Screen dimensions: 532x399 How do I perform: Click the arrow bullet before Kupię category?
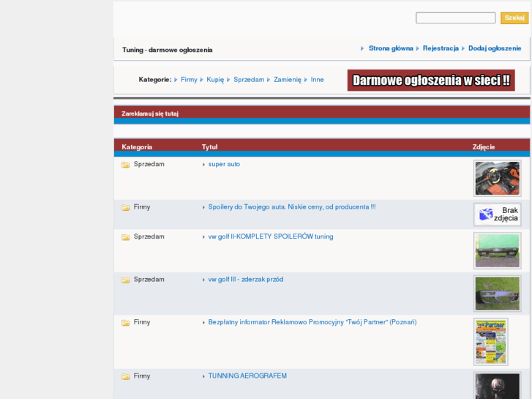(201, 80)
